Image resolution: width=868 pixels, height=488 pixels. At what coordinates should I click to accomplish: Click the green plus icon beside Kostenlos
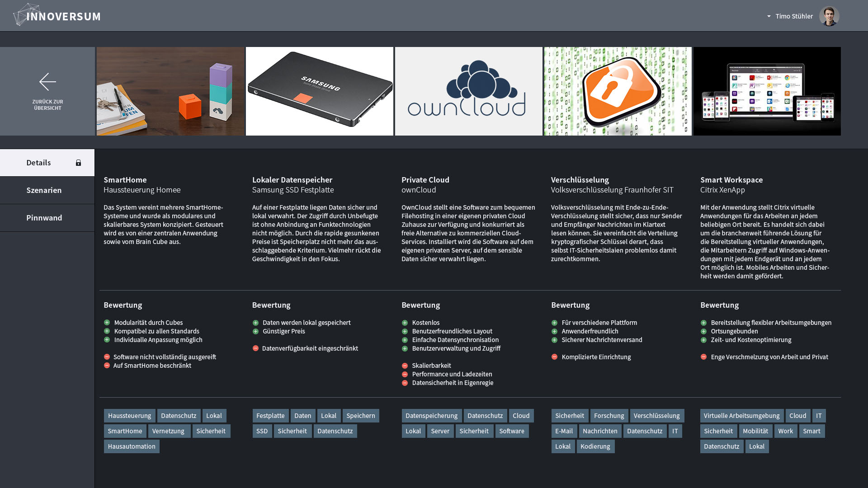405,323
